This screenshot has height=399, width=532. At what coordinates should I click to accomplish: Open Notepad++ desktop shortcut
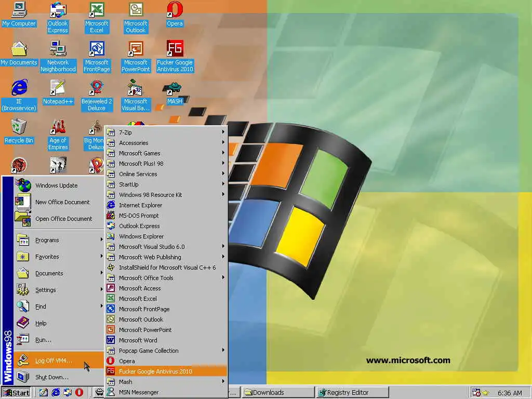58,92
